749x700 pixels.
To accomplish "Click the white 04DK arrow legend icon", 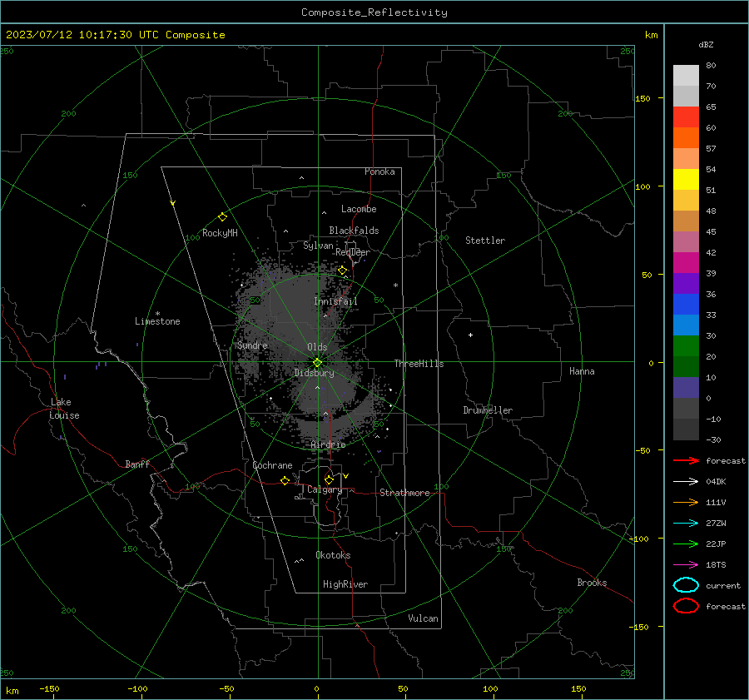I will pyautogui.click(x=687, y=481).
